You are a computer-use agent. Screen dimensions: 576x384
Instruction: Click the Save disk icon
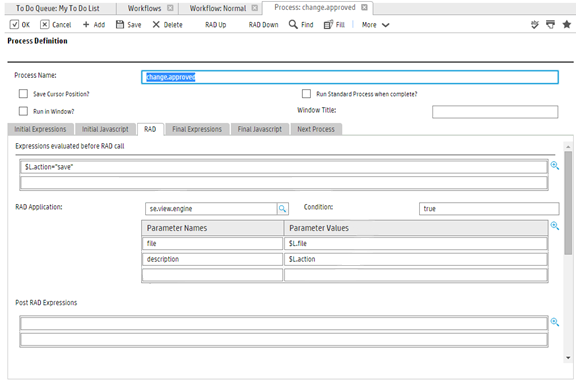pos(120,24)
